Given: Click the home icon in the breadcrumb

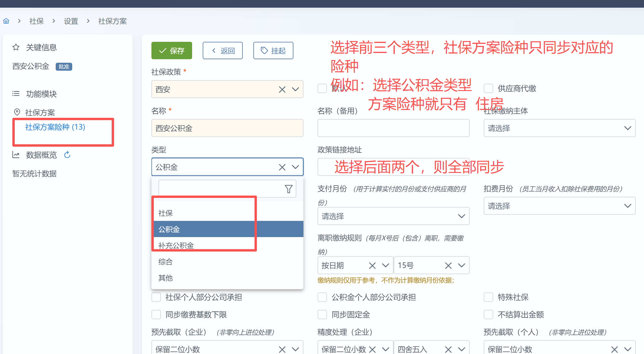Looking at the screenshot, I should point(6,21).
